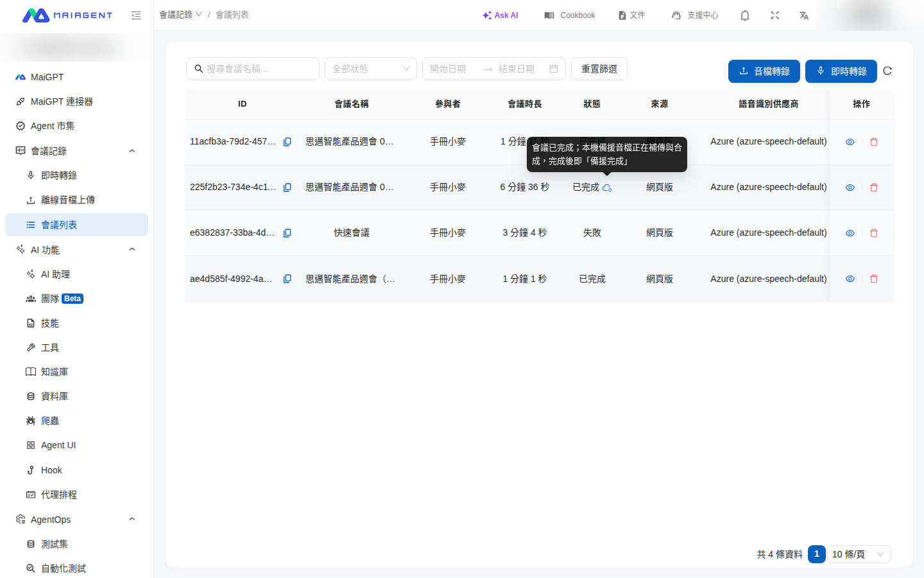This screenshot has width=924, height=578.
Task: View details of 11acfb3a meeting
Action: tap(850, 142)
